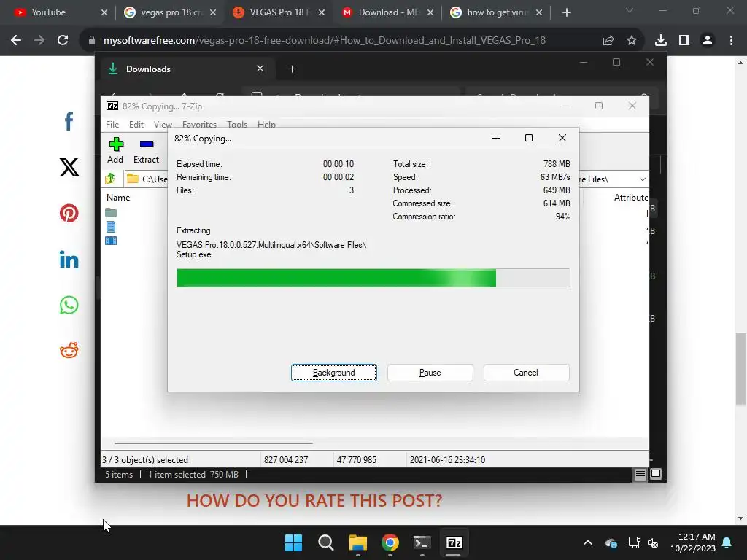747x560 pixels.
Task: Click the Background button
Action: [334, 373]
